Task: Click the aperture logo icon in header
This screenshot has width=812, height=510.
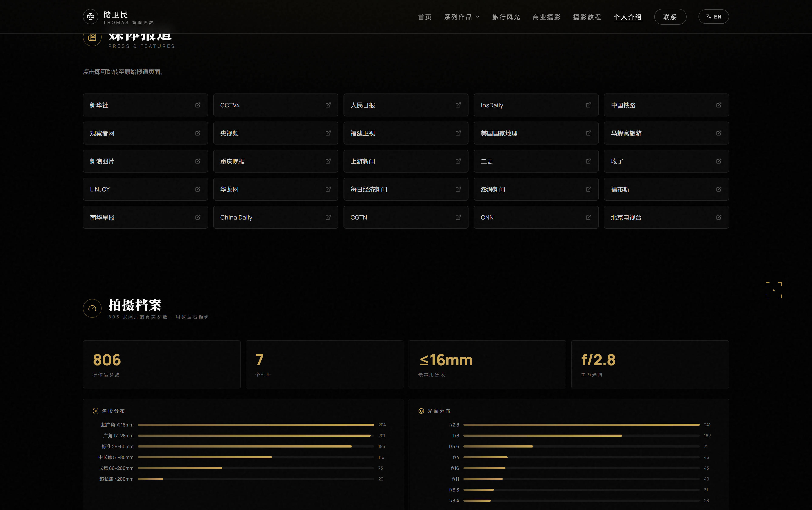Action: click(x=90, y=17)
